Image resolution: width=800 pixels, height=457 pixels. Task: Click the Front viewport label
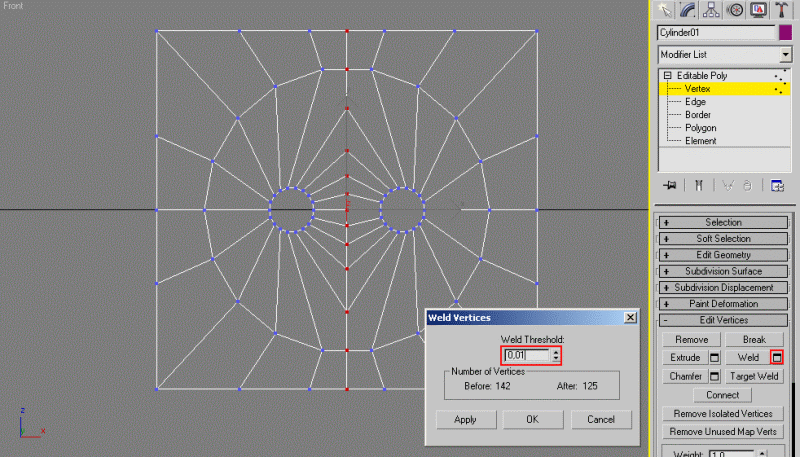[13, 6]
